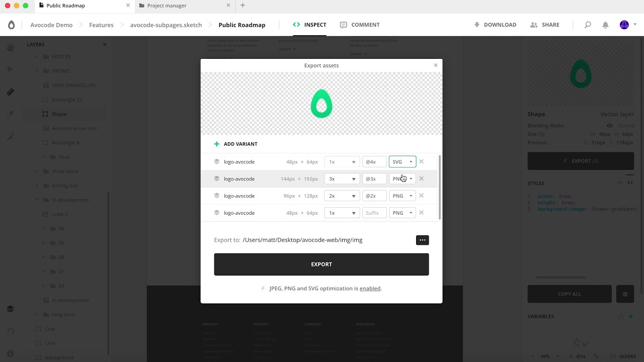Close the Layers panel
The image size is (644, 362).
(105, 45)
